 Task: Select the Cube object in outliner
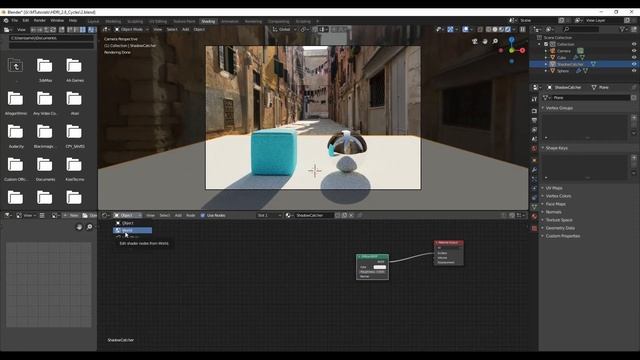562,58
